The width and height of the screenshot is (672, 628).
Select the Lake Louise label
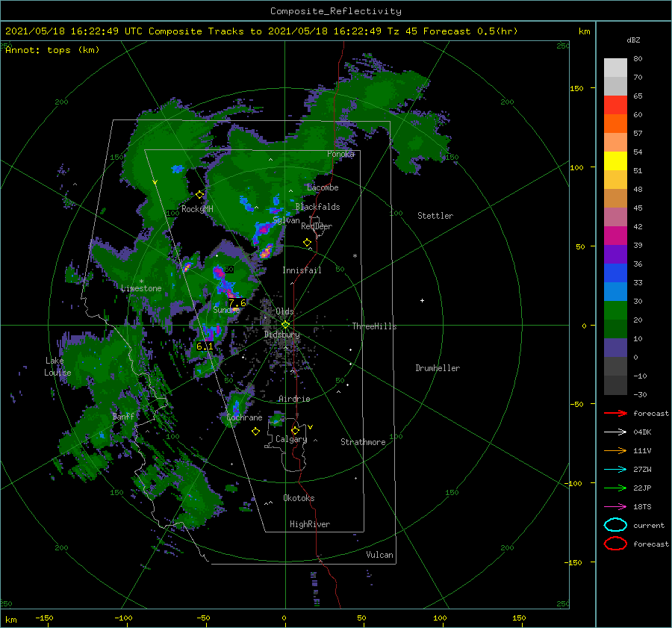click(x=57, y=367)
